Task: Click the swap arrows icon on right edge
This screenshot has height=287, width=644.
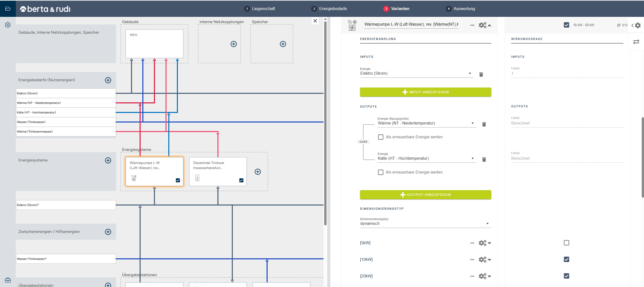Action: pyautogui.click(x=636, y=42)
